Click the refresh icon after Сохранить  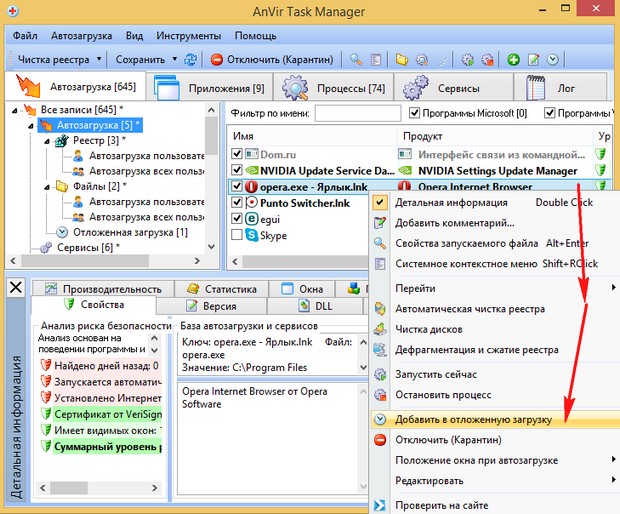click(x=192, y=60)
